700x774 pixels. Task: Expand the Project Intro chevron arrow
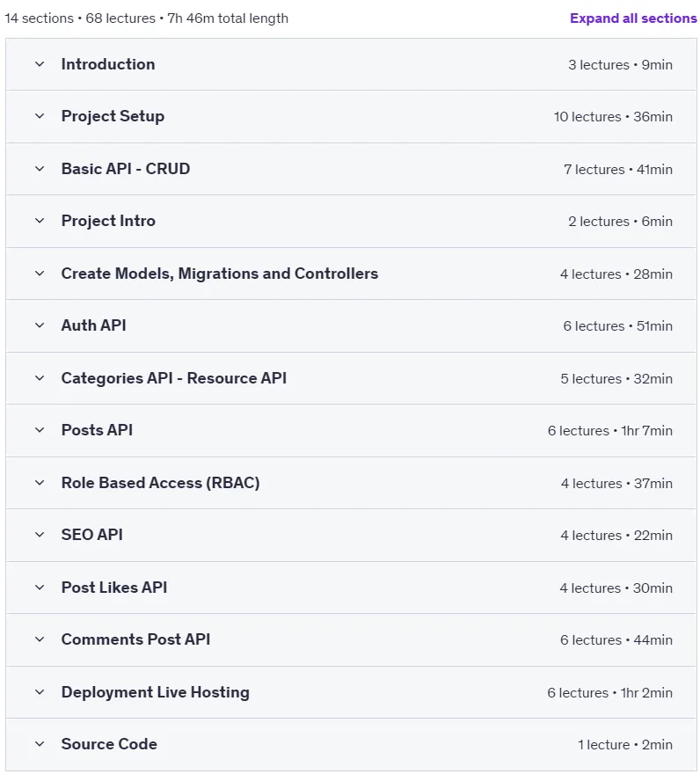point(40,221)
